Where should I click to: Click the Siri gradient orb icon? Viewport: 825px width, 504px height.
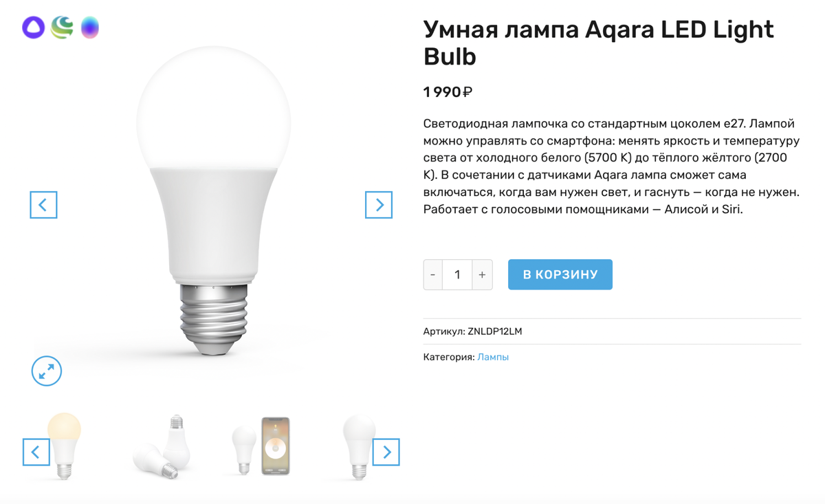click(90, 28)
